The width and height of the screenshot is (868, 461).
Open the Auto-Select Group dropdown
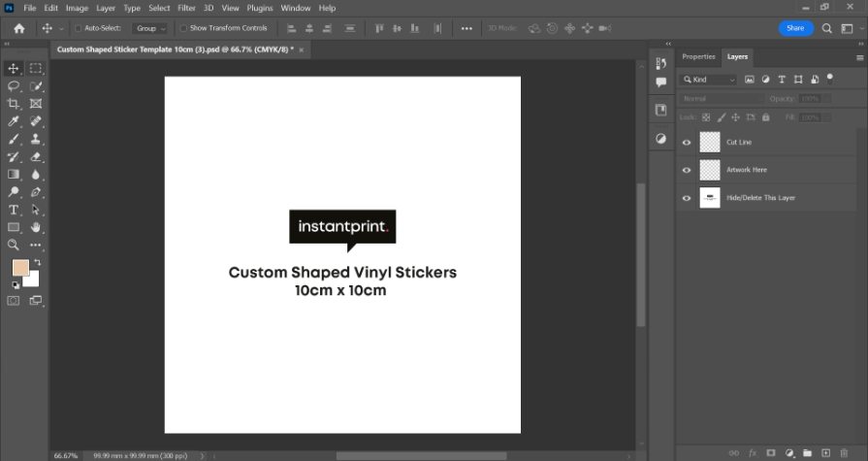click(x=150, y=28)
